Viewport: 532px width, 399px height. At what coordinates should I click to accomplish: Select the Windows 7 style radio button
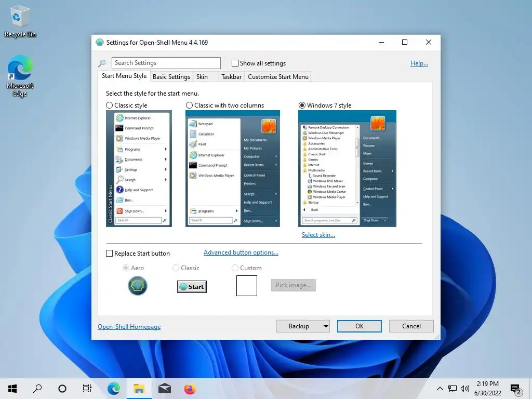click(302, 105)
